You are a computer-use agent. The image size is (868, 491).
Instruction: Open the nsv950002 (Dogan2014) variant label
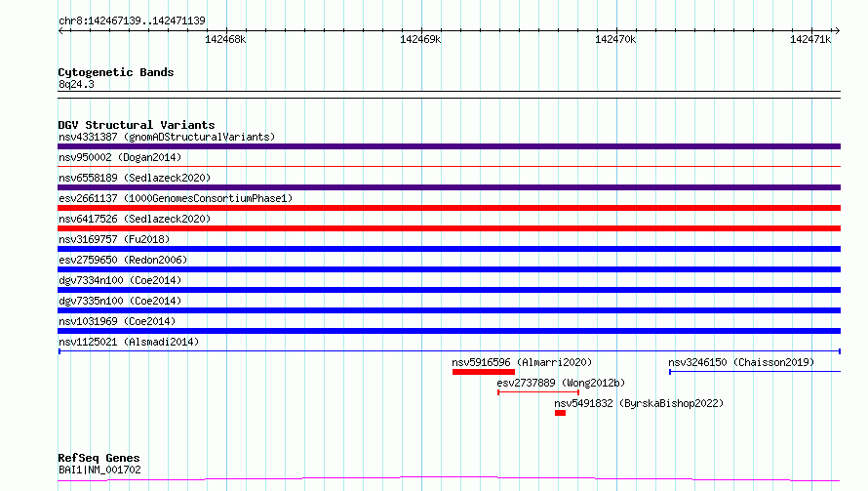click(x=120, y=157)
